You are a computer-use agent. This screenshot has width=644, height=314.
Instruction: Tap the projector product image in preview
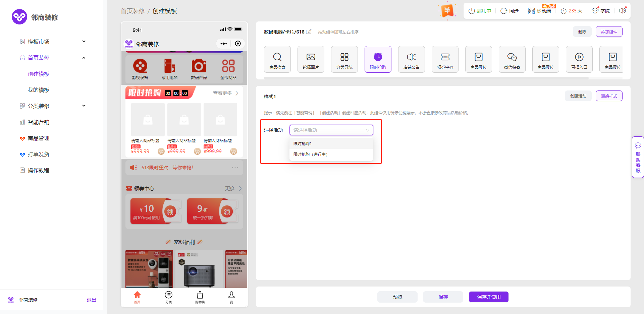click(x=199, y=269)
